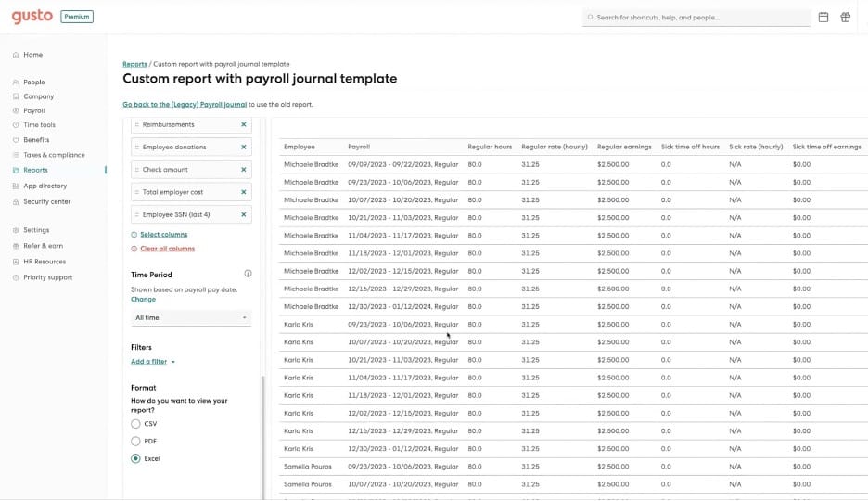Click Change link under Time Period

coord(143,300)
